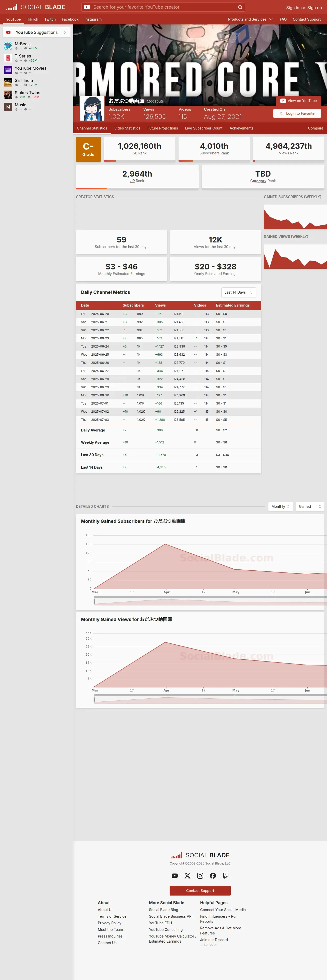Image resolution: width=327 pixels, height=980 pixels.
Task: Click the Social Blade logo in header
Action: point(35,7)
